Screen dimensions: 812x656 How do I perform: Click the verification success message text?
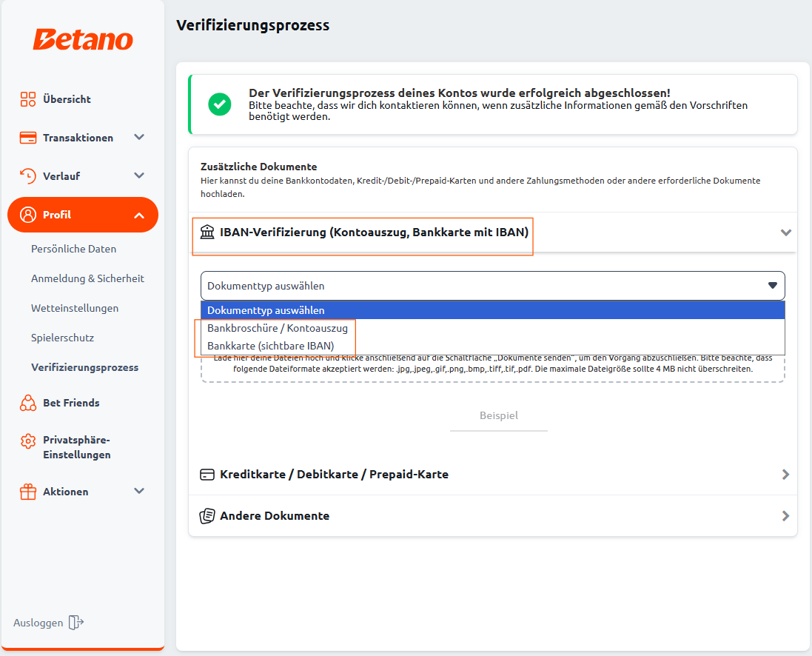coord(498,105)
